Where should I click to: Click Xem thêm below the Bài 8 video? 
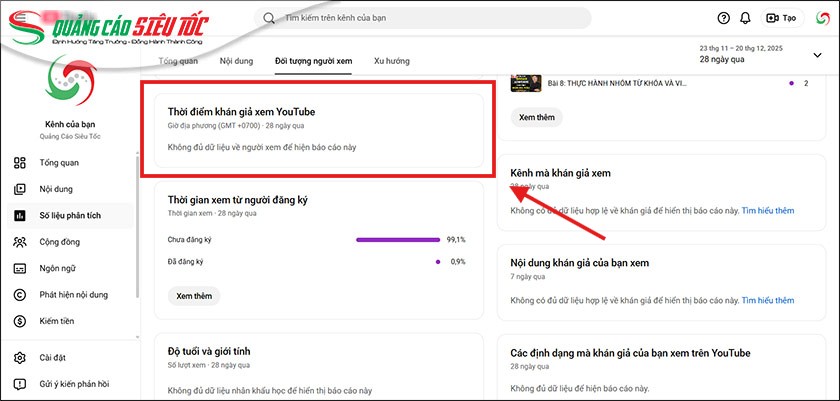[x=537, y=117]
